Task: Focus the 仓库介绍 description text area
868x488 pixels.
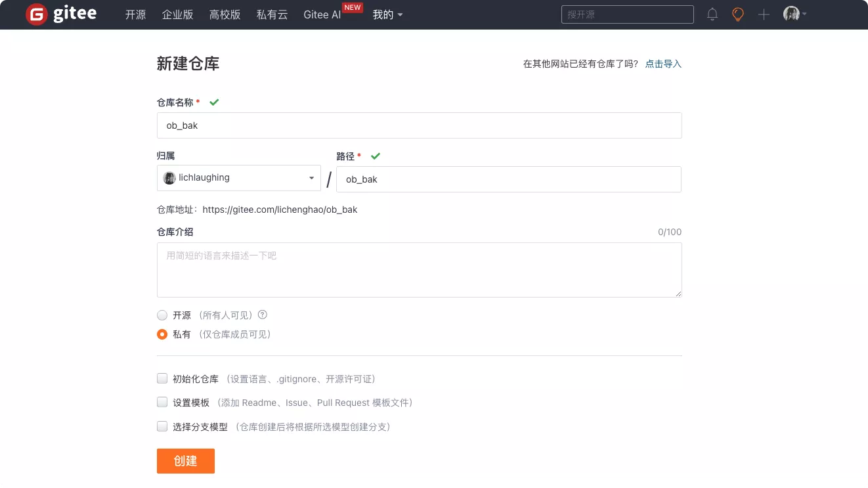Action: (x=419, y=270)
